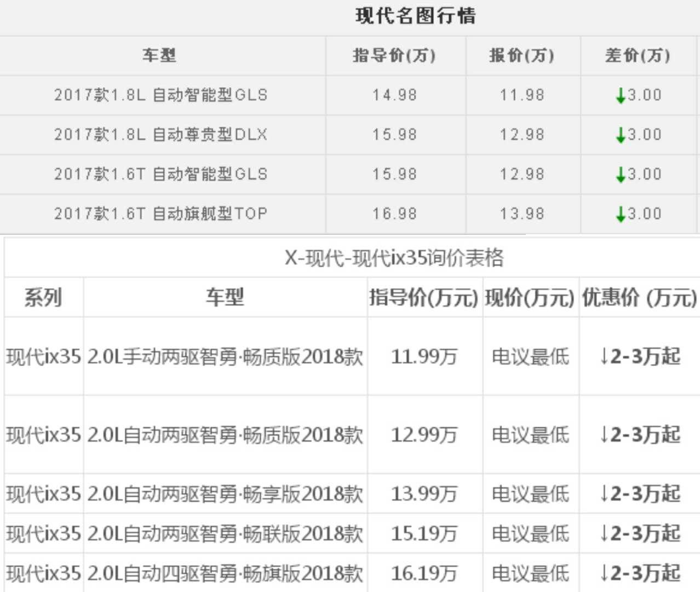700x592 pixels.
Task: Click the 16.19万 guide price cell
Action: click(x=423, y=574)
